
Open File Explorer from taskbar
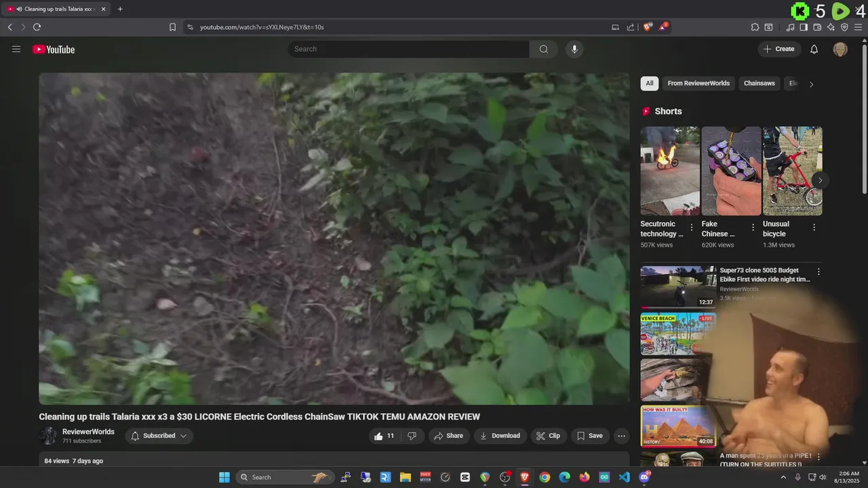click(406, 477)
